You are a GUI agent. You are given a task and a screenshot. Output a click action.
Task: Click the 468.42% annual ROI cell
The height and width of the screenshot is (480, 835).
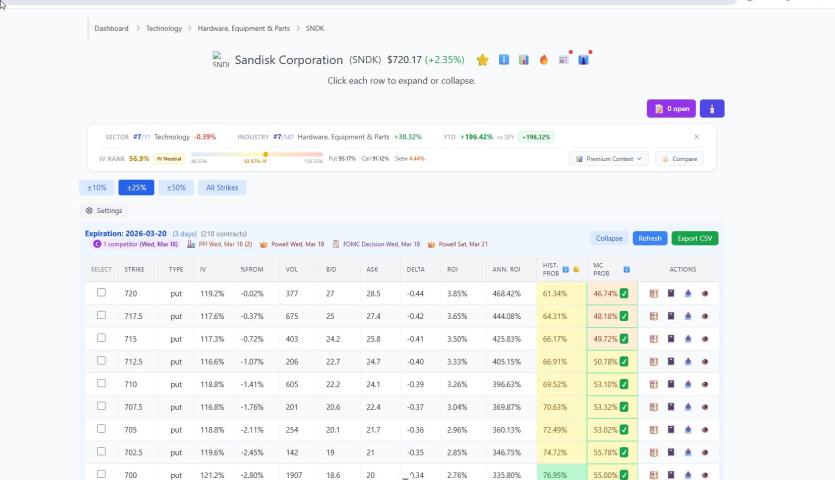(x=506, y=294)
